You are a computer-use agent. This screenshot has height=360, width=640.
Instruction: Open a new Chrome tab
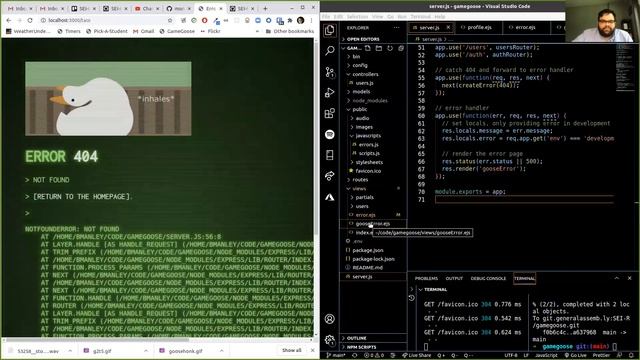click(265, 8)
